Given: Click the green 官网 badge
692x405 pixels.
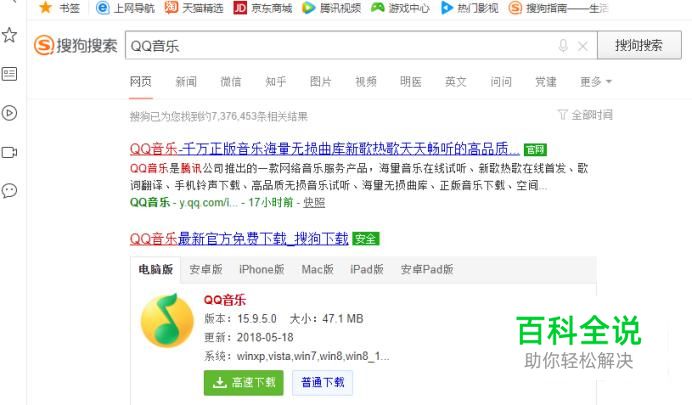Looking at the screenshot, I should click(535, 150).
